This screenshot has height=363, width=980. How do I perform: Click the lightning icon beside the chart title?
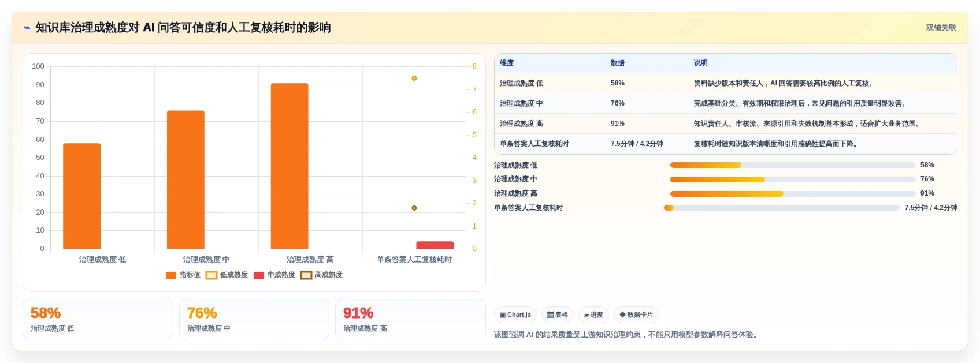coord(27,28)
